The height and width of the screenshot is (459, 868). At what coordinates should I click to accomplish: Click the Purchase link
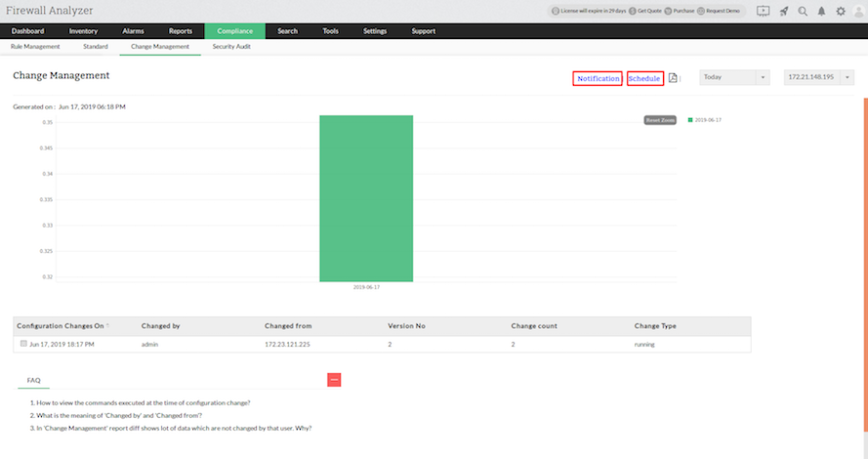click(681, 11)
